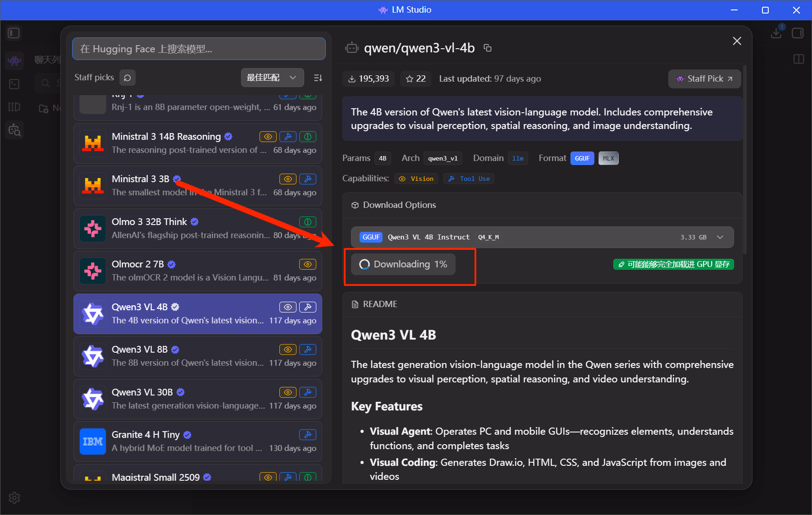
Task: Click the vision badge on Qwen3 VL 8B
Action: (288, 349)
